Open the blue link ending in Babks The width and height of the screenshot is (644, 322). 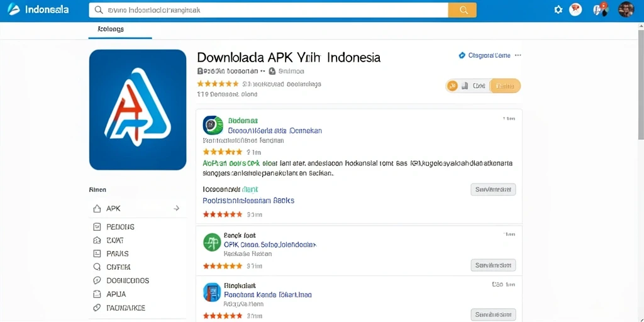(x=248, y=201)
